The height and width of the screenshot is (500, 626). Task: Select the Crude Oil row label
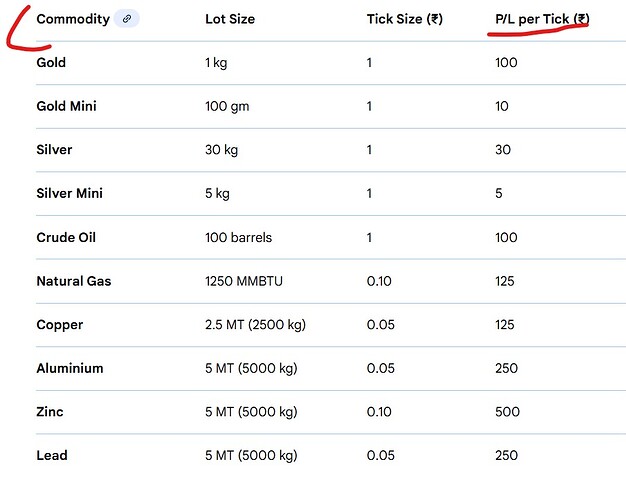(65, 237)
